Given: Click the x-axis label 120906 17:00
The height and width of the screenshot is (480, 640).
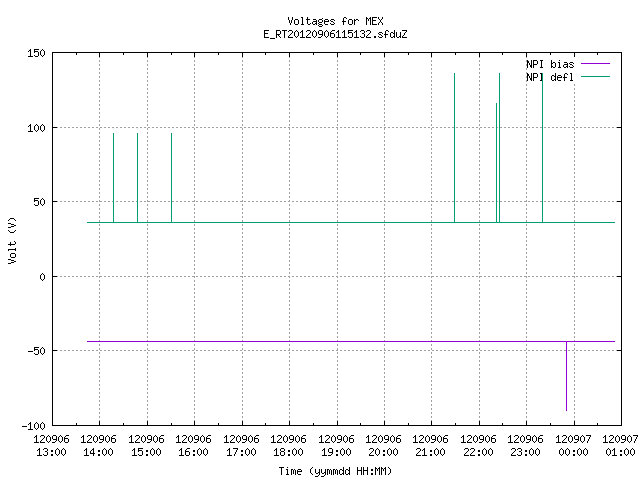Looking at the screenshot, I should click(x=242, y=446).
